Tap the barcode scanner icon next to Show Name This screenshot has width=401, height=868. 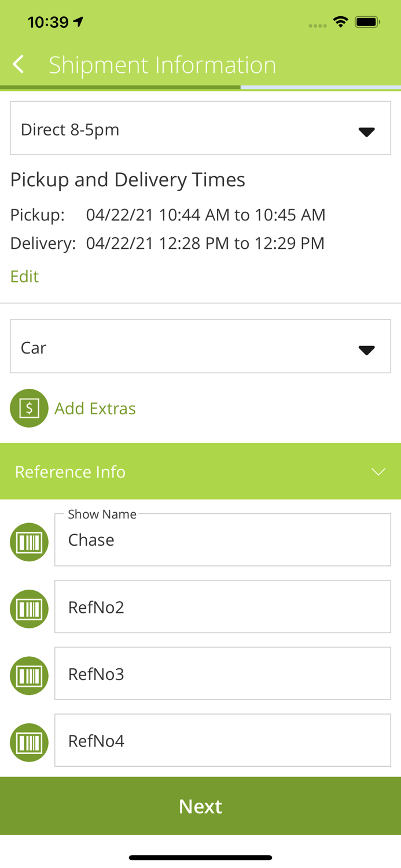pyautogui.click(x=28, y=542)
